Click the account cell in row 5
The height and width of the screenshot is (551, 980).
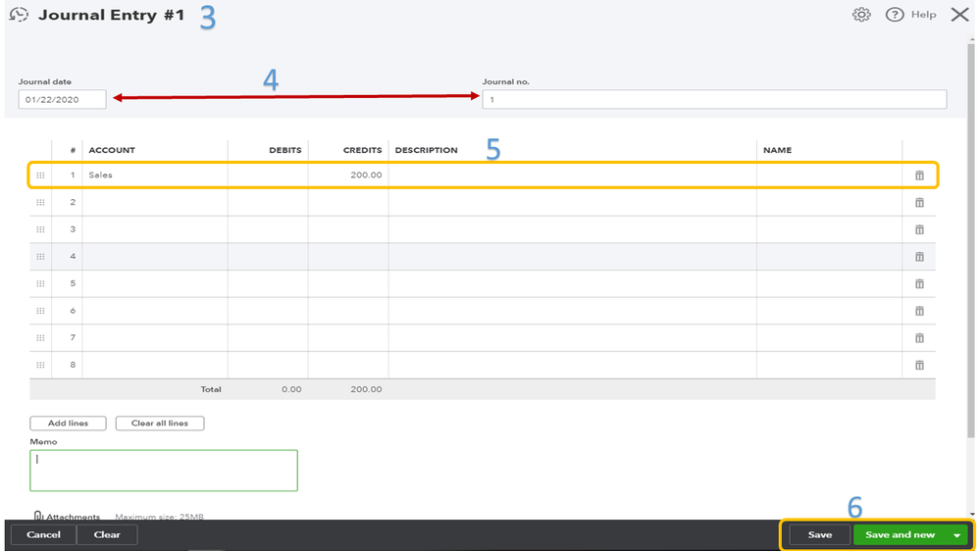pos(155,283)
